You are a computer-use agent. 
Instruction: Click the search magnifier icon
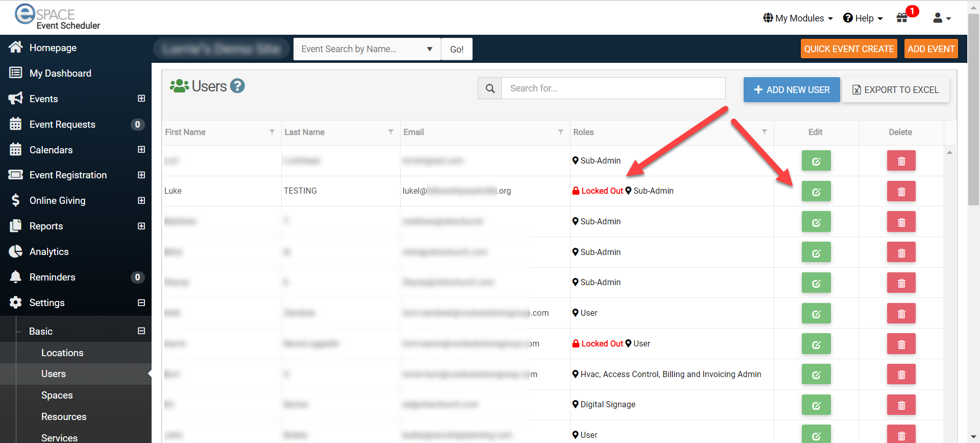click(490, 88)
